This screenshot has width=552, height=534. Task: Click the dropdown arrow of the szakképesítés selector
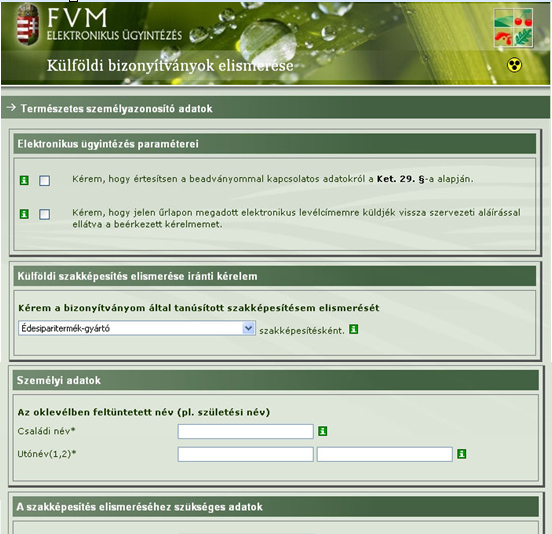pyautogui.click(x=248, y=328)
